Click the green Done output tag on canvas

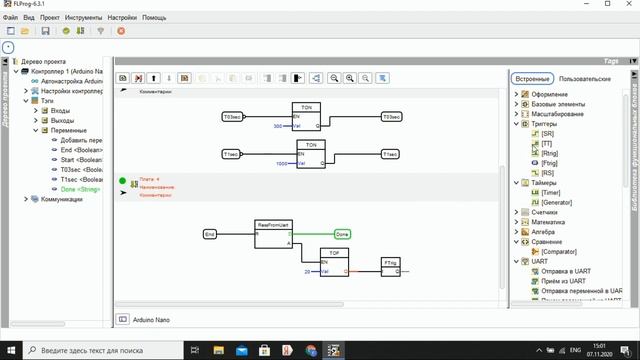point(342,234)
